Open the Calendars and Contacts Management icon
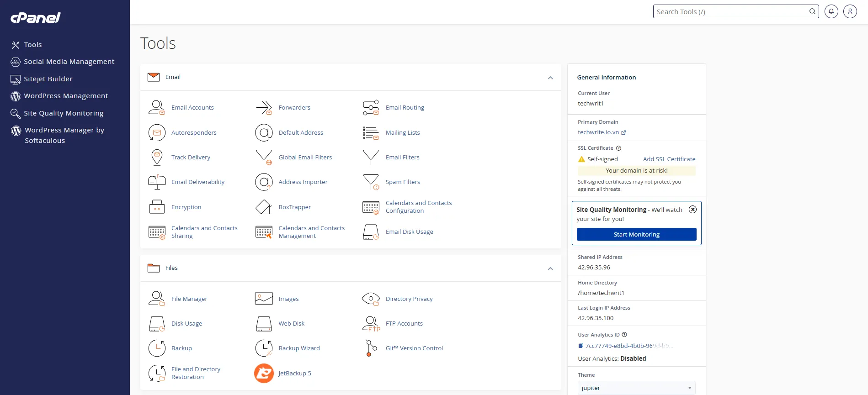The height and width of the screenshot is (395, 868). coord(264,232)
